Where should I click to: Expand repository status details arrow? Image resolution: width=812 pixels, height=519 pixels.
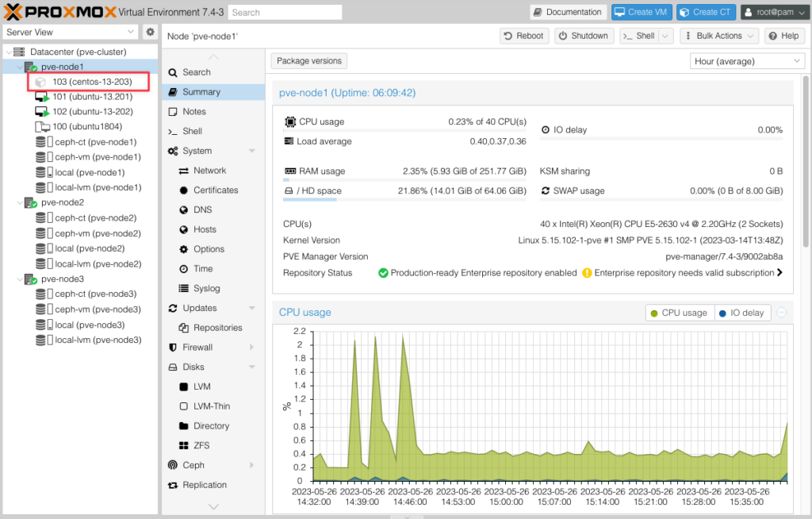click(x=779, y=273)
